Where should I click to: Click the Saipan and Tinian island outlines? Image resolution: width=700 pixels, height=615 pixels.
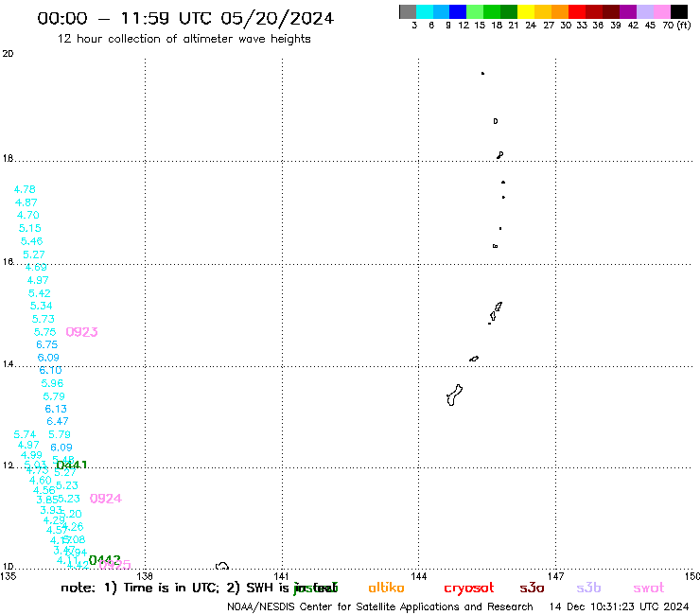[495, 312]
